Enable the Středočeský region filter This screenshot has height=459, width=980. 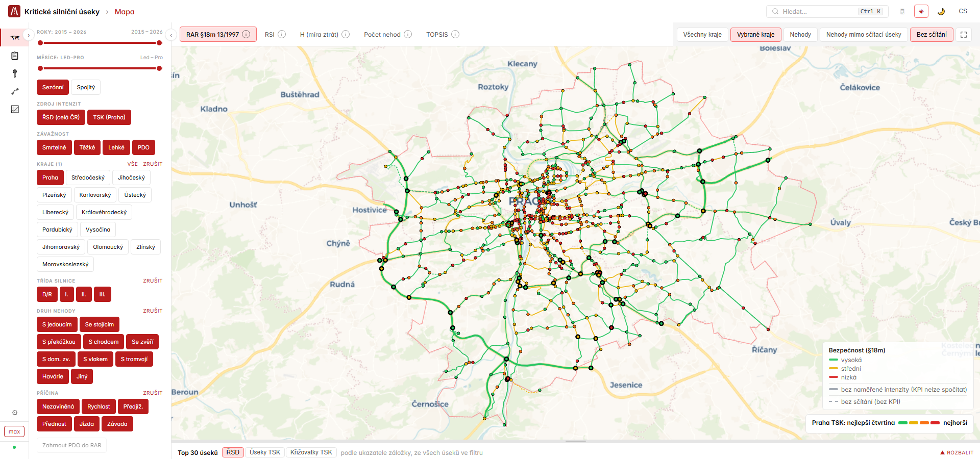[88, 177]
